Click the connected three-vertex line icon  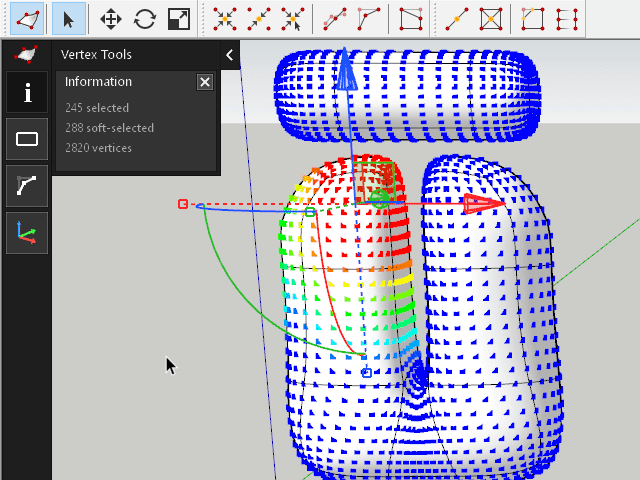pos(335,18)
